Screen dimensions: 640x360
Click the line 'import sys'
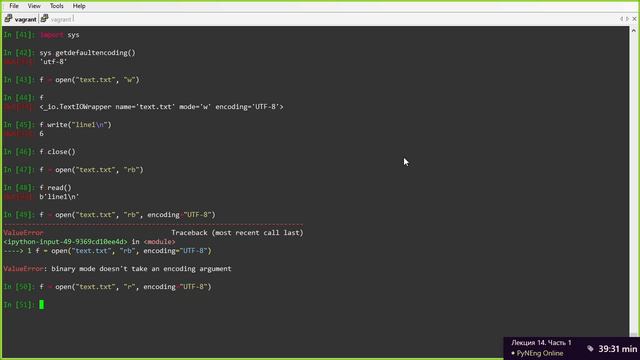pos(60,35)
